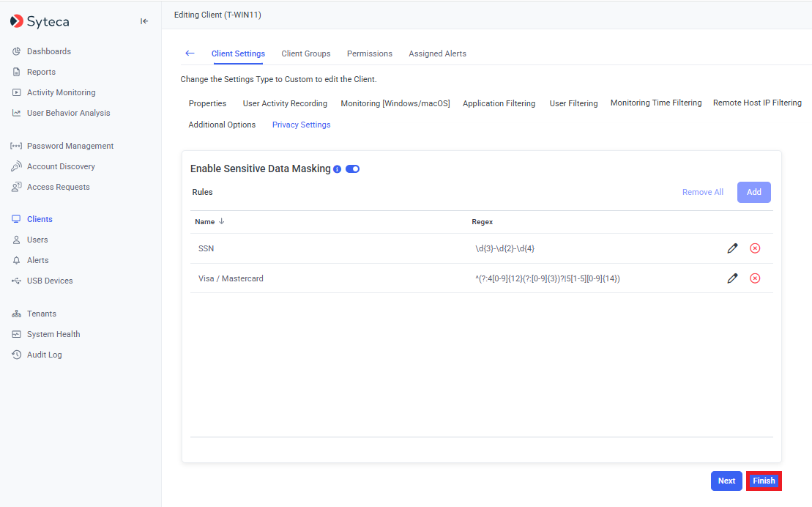
Task: Remove the Visa / Mastercard rule
Action: [755, 278]
